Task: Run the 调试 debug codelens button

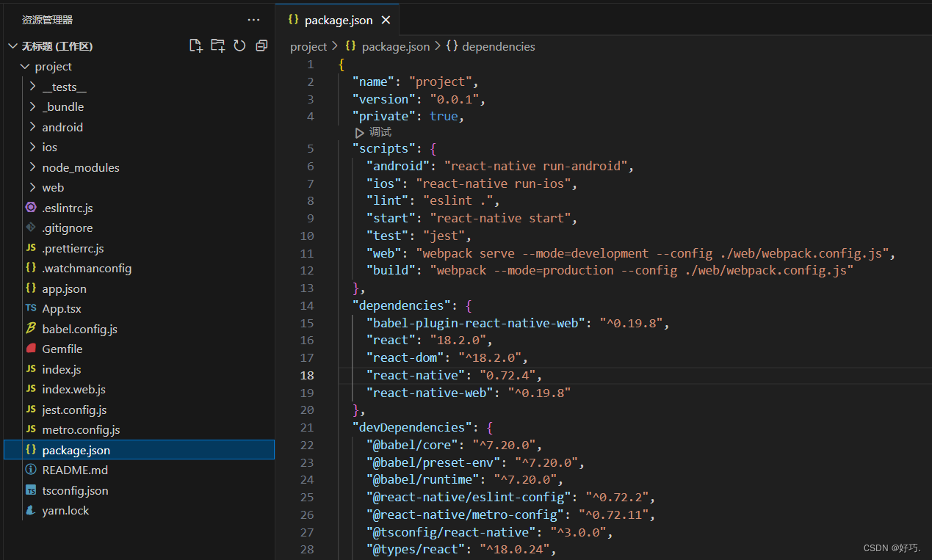Action: [373, 132]
